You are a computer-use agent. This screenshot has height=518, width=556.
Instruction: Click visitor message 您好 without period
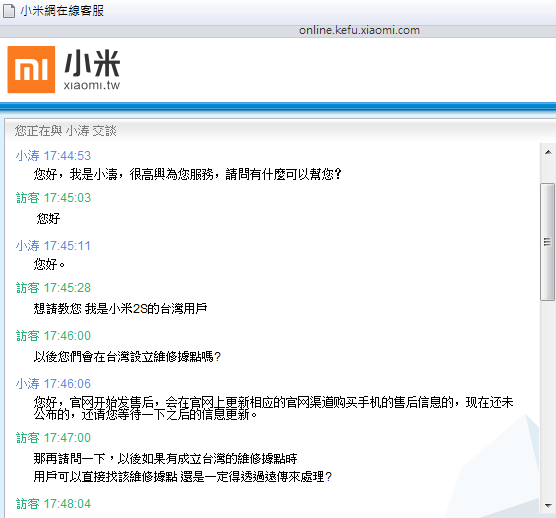pos(48,218)
